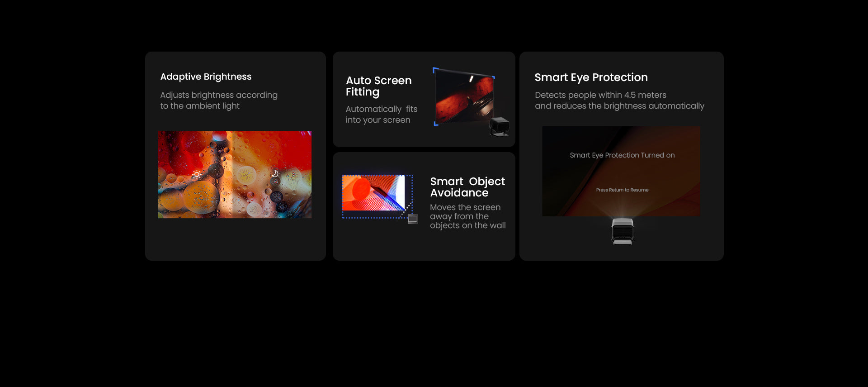
Task: Click 'Smart Eye Protection Turned on' message
Action: pyautogui.click(x=622, y=155)
